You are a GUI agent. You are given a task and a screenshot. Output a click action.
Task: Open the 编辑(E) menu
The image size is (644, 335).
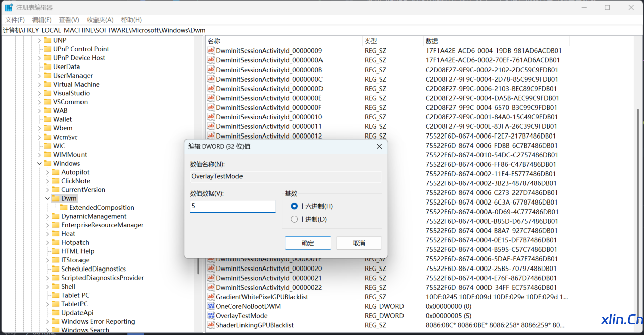coord(42,20)
